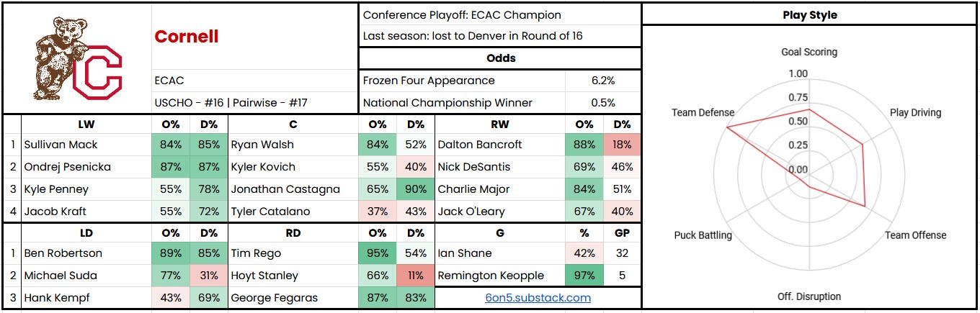Select goalie Ian Shane's name cell

coord(500,253)
